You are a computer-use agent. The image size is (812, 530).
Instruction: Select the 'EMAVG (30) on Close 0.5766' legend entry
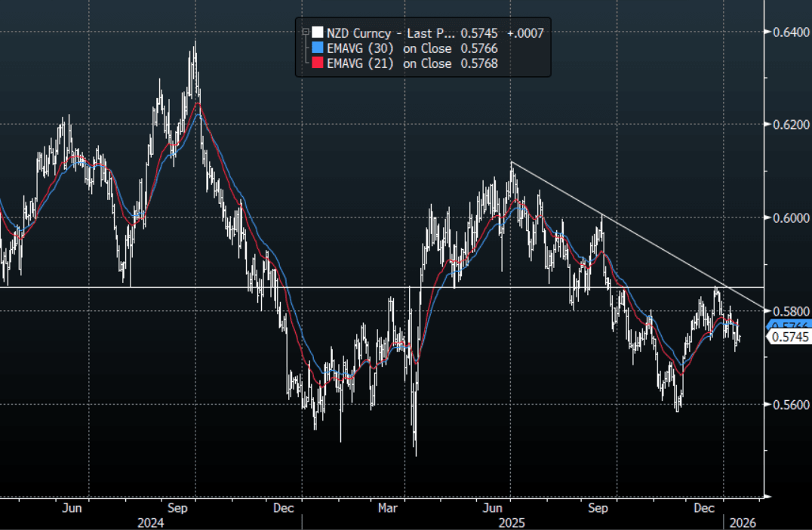coord(404,48)
